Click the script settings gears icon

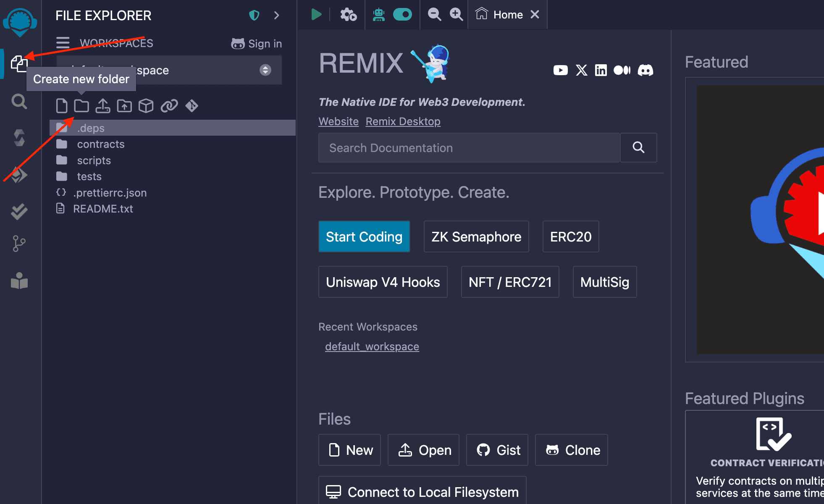point(348,15)
